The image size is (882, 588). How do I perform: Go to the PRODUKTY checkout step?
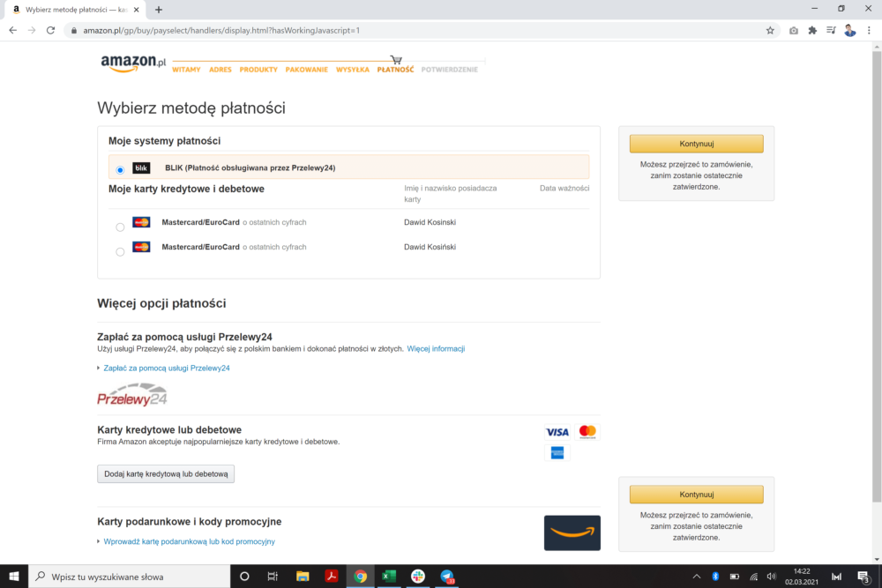pyautogui.click(x=258, y=70)
